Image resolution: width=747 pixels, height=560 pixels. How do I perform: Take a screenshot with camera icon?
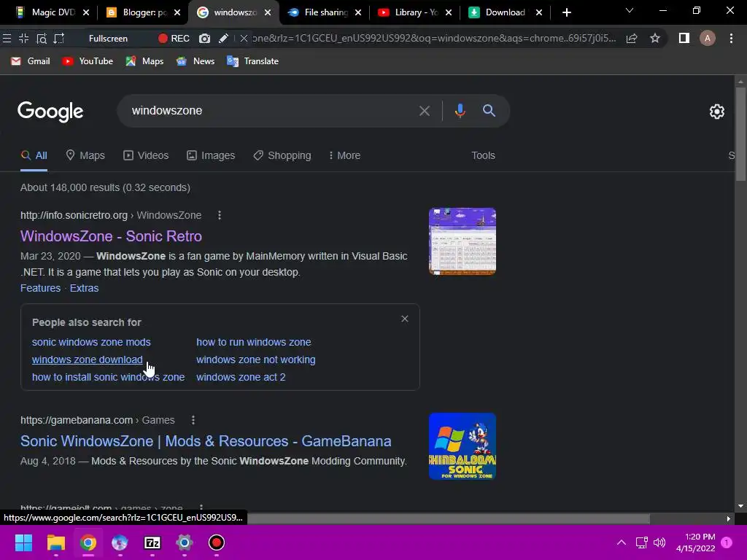point(204,39)
